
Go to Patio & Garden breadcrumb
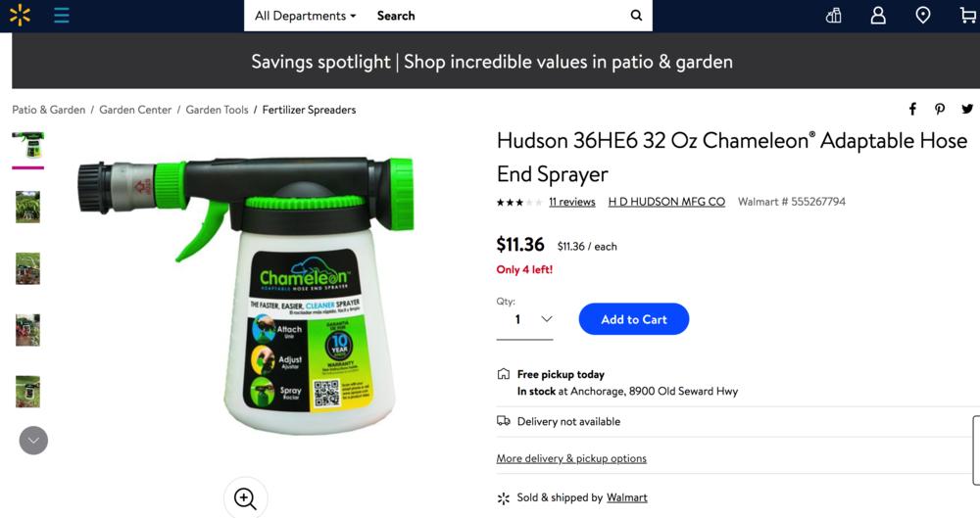pos(49,110)
